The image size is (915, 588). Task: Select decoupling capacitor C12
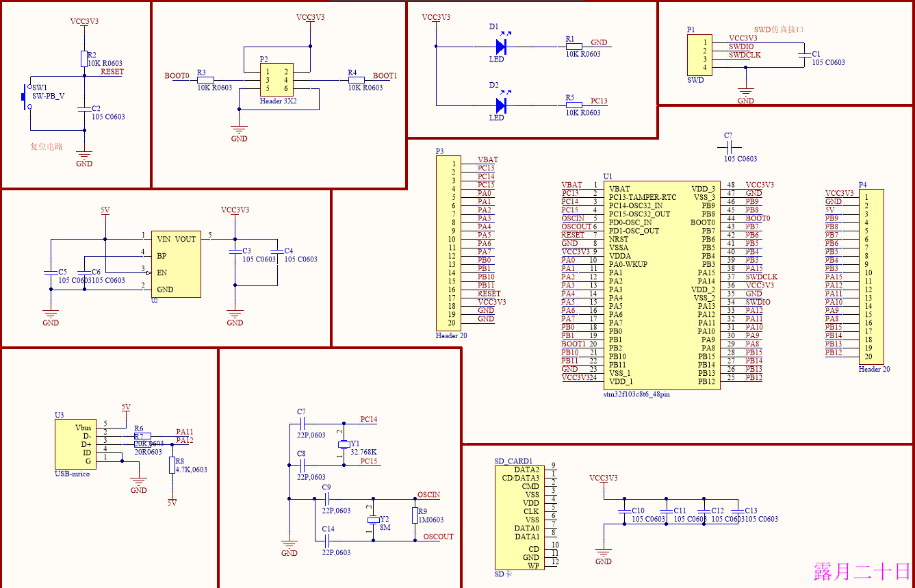[x=703, y=511]
